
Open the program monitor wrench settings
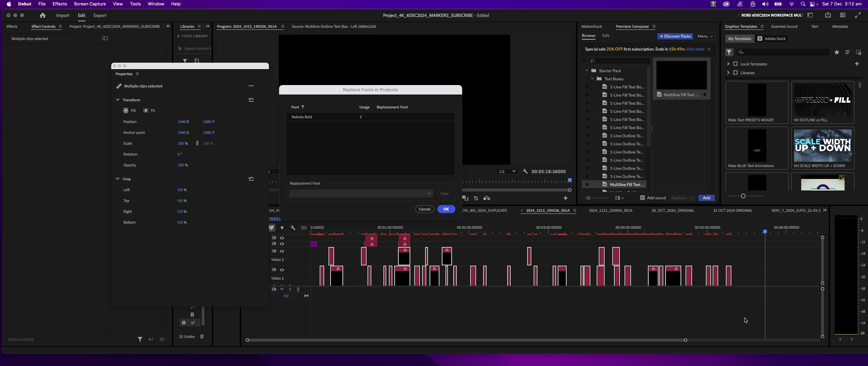tap(525, 171)
